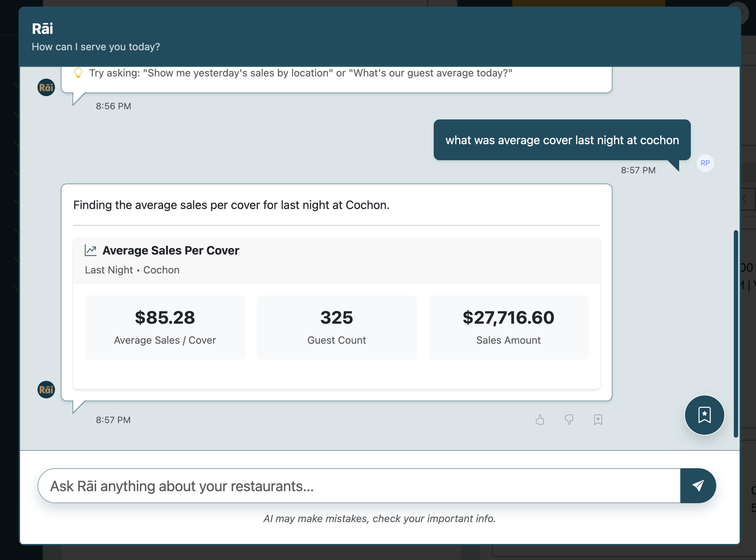The width and height of the screenshot is (756, 560).
Task: Bookmark the Cochon response message
Action: point(598,420)
